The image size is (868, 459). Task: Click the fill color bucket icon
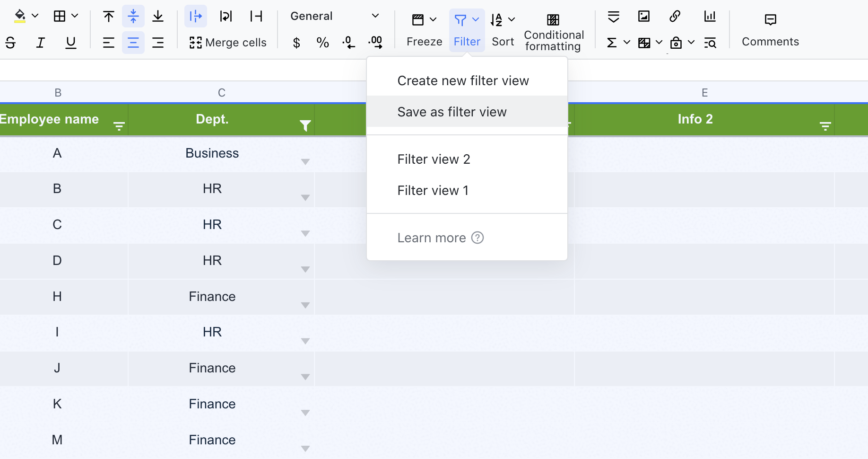click(19, 16)
